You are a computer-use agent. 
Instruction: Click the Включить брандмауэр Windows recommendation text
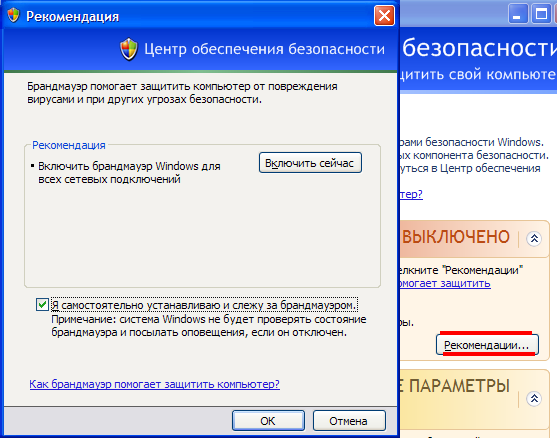click(129, 173)
